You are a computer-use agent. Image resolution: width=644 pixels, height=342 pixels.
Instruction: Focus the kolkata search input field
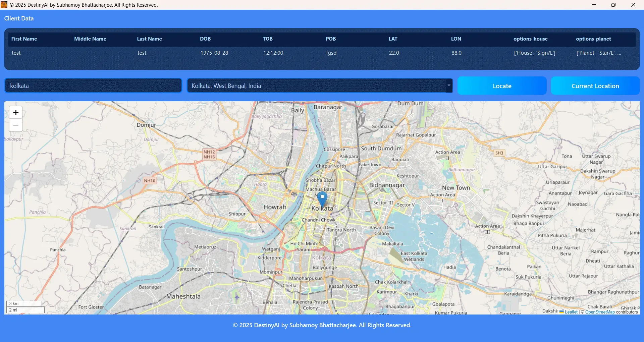pyautogui.click(x=93, y=86)
